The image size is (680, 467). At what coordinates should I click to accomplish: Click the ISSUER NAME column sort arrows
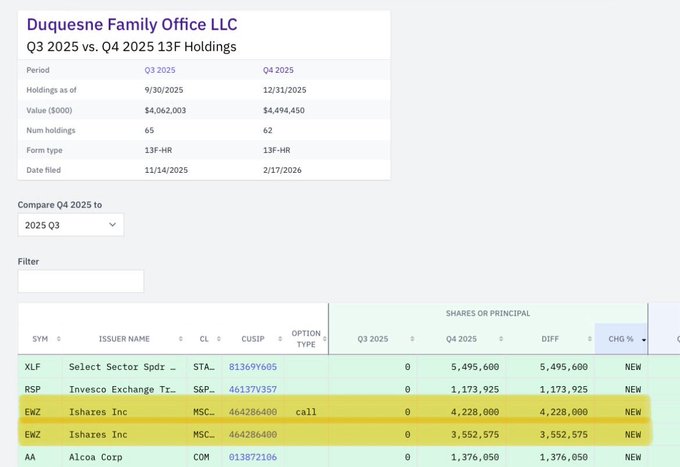[x=180, y=339]
